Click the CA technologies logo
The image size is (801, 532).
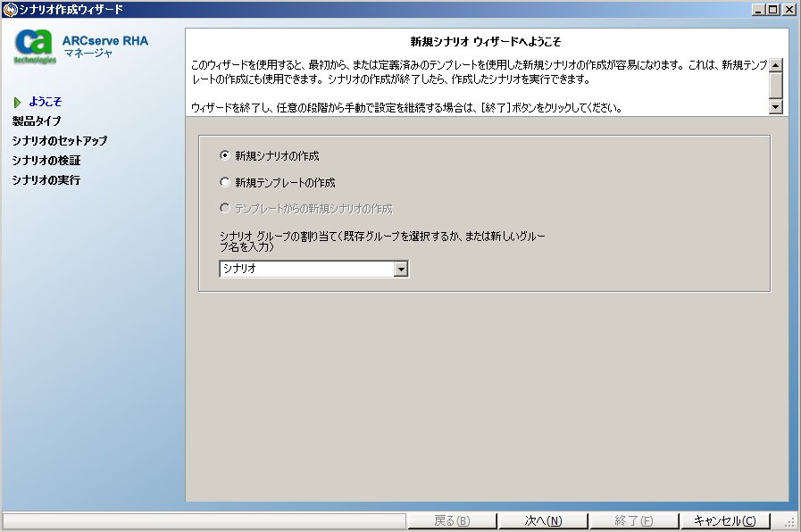(x=34, y=46)
